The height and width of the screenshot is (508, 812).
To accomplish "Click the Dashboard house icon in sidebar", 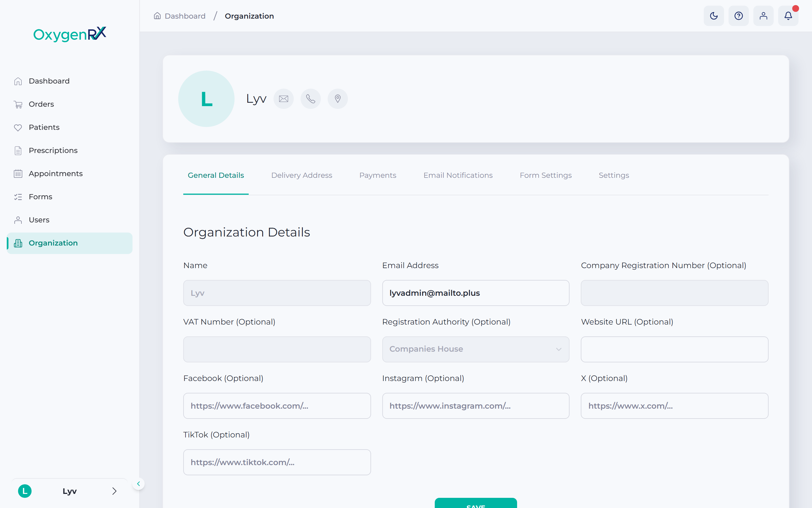I will coord(18,81).
